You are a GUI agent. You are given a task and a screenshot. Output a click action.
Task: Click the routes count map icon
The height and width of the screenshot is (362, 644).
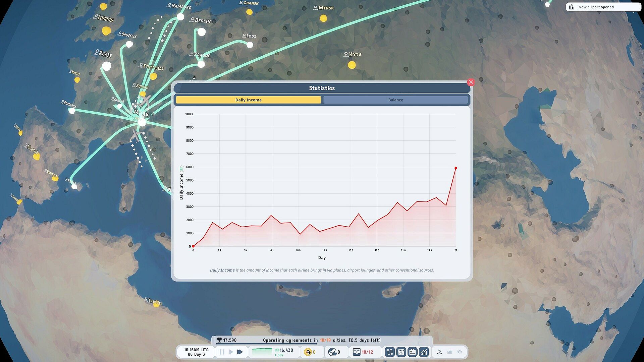[x=357, y=352]
